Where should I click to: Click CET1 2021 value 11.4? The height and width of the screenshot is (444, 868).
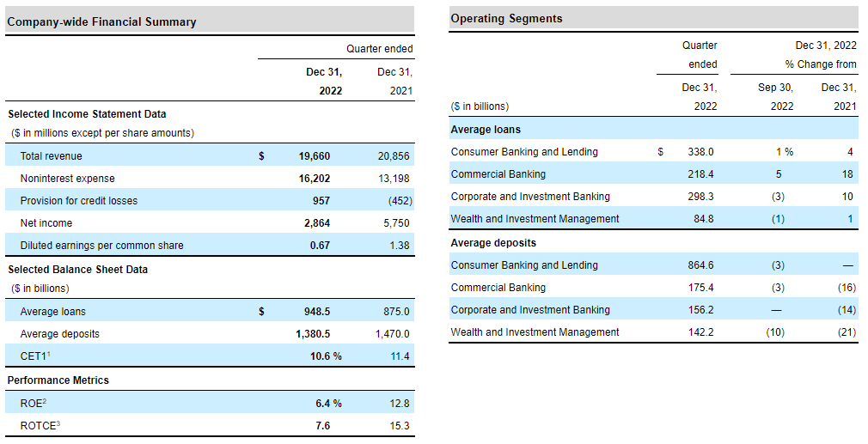(400, 356)
